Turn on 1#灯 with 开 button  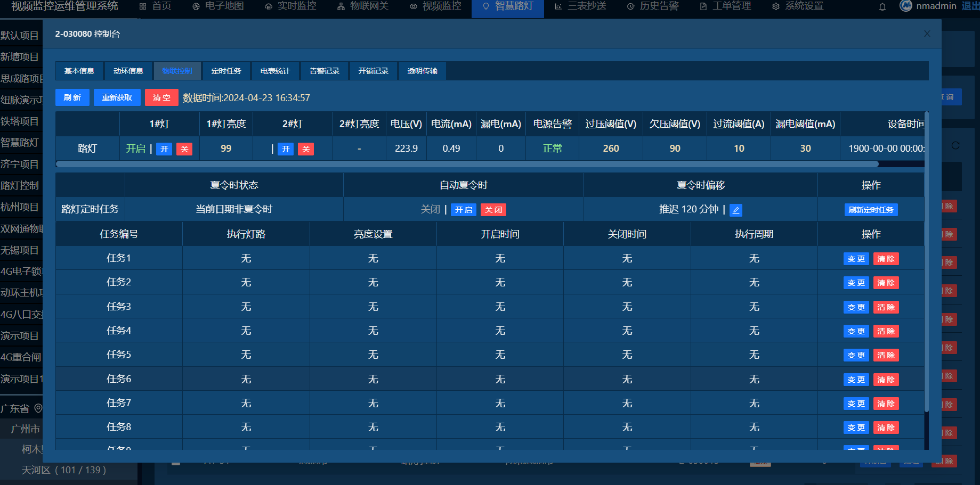pos(164,149)
